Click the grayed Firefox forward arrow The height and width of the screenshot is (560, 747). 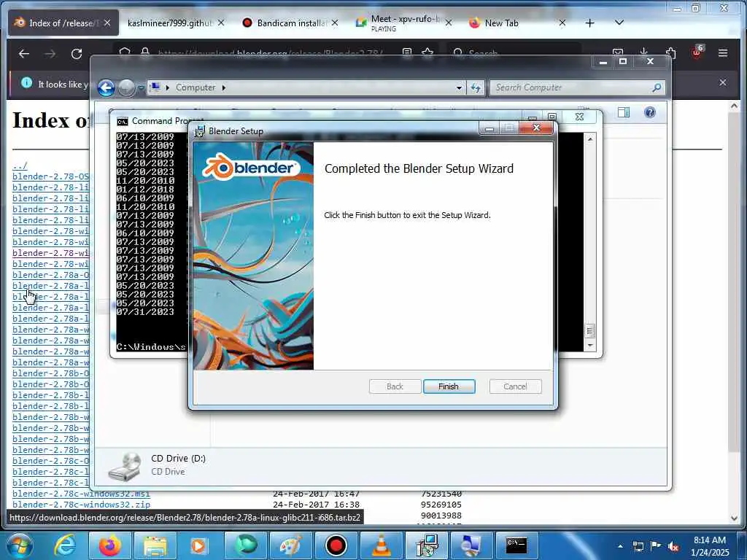point(50,54)
